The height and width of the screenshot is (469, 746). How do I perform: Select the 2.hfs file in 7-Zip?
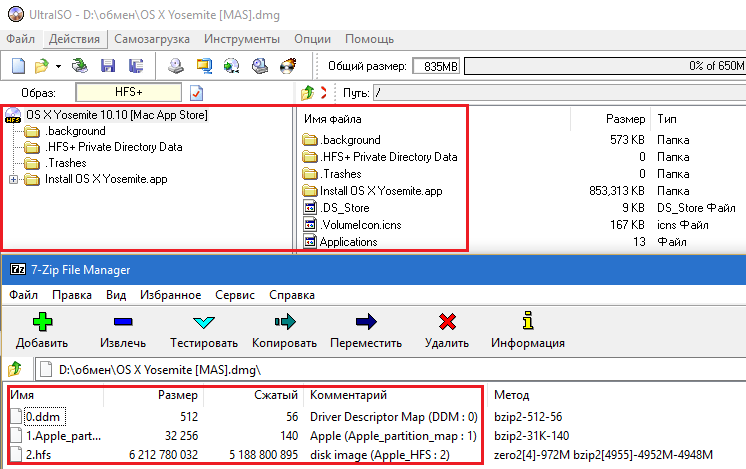(x=39, y=455)
